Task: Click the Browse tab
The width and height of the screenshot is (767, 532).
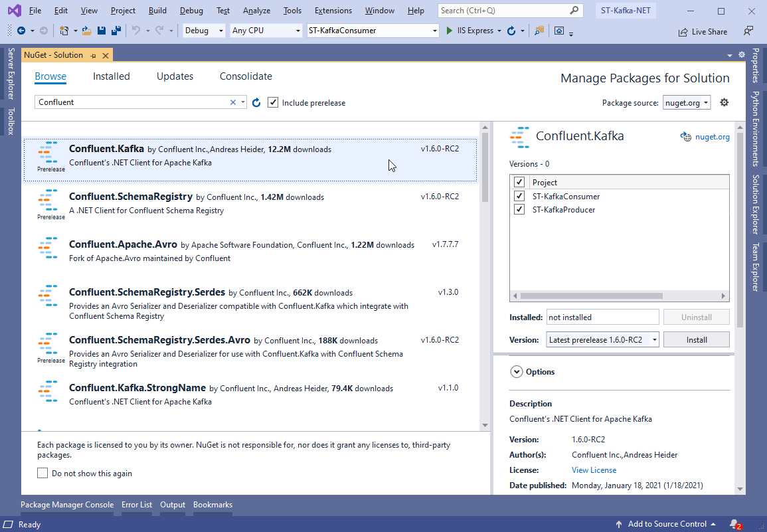Action: [50, 76]
